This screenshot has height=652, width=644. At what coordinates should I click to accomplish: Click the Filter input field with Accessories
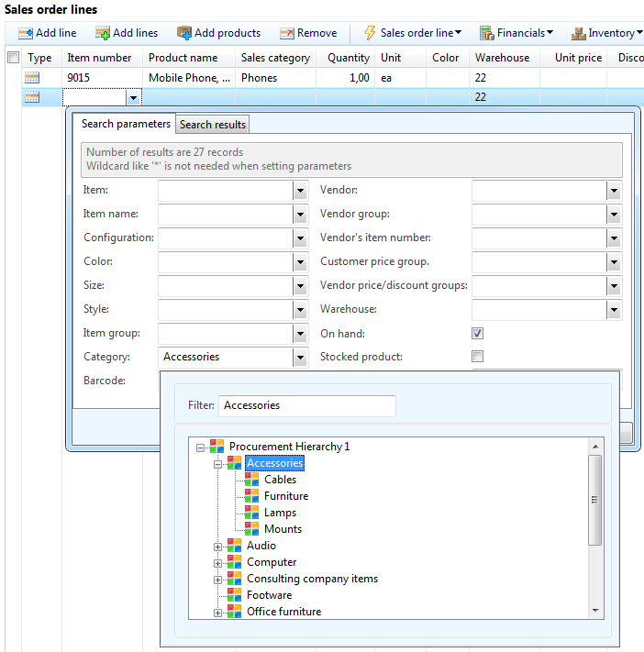pos(307,405)
